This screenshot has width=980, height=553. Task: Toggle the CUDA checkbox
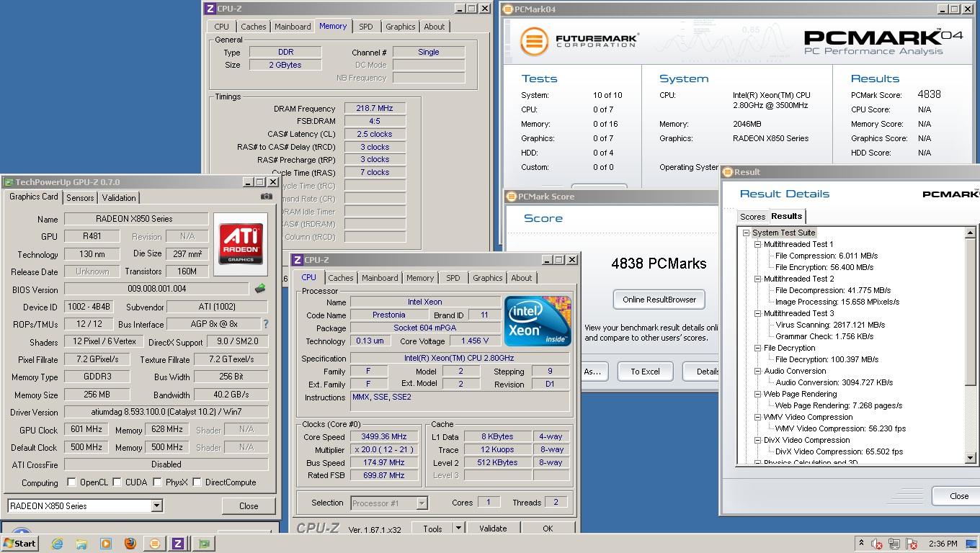point(117,482)
